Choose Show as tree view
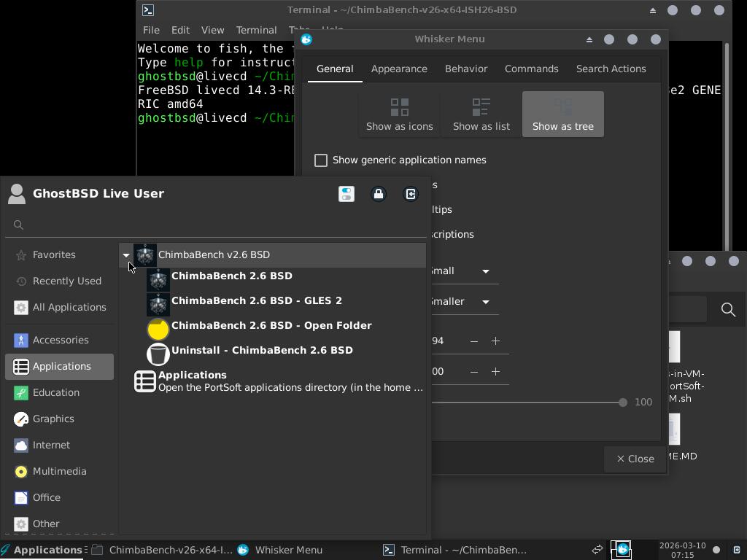 pos(563,114)
